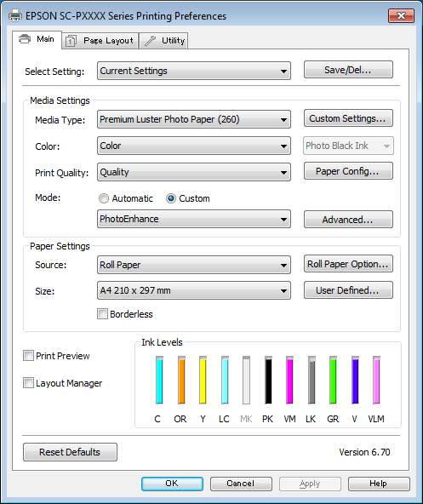Switch to the Main tab
The width and height of the screenshot is (423, 504).
point(37,39)
